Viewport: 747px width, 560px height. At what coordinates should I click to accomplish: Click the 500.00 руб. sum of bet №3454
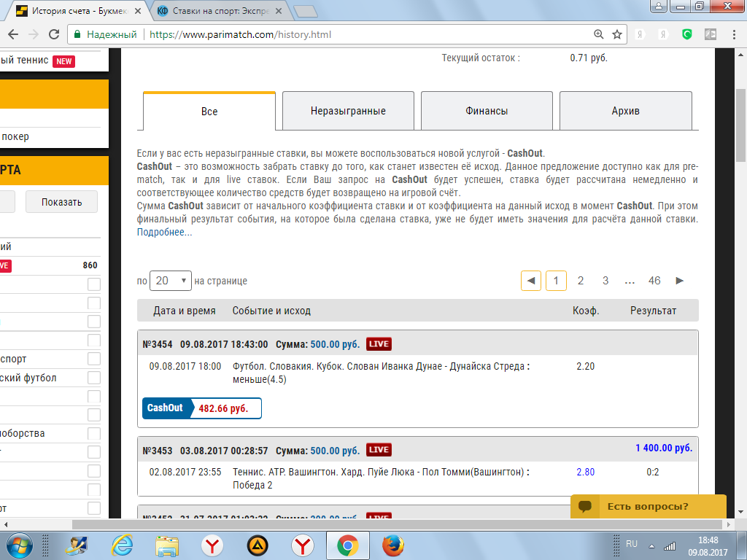click(335, 344)
